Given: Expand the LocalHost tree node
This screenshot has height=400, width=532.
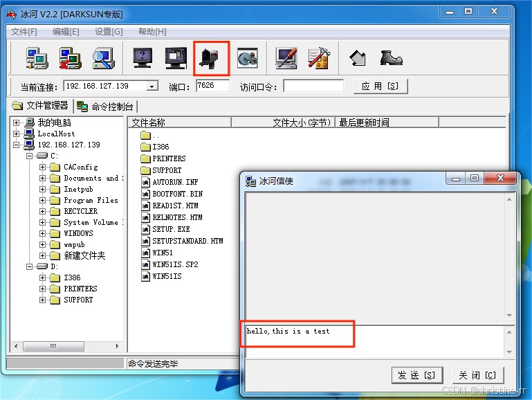Looking at the screenshot, I should pos(16,134).
